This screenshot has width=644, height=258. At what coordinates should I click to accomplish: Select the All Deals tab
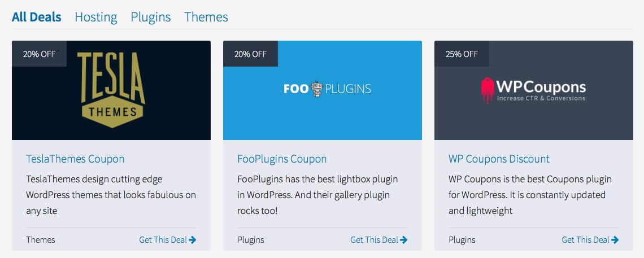(36, 17)
